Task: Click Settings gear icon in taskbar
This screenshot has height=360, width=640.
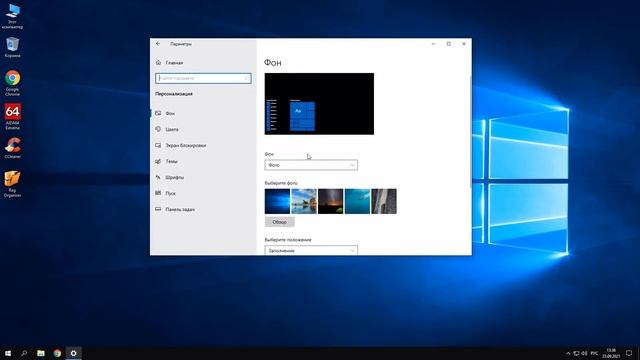Action: (x=73, y=353)
